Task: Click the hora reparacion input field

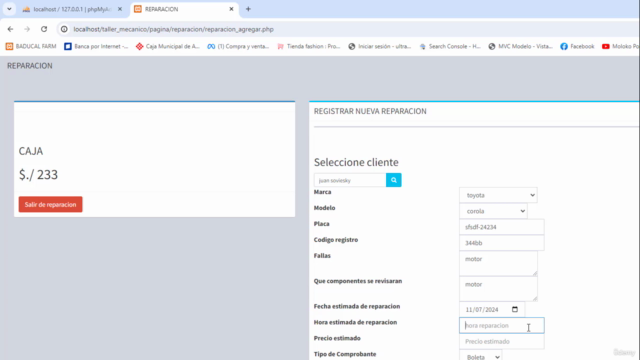Action: (502, 325)
